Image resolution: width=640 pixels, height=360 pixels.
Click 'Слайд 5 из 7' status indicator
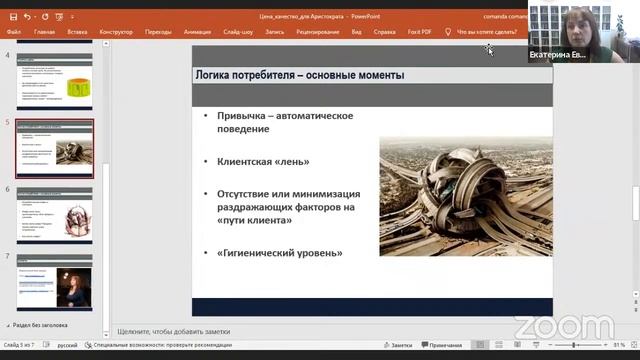click(19, 345)
